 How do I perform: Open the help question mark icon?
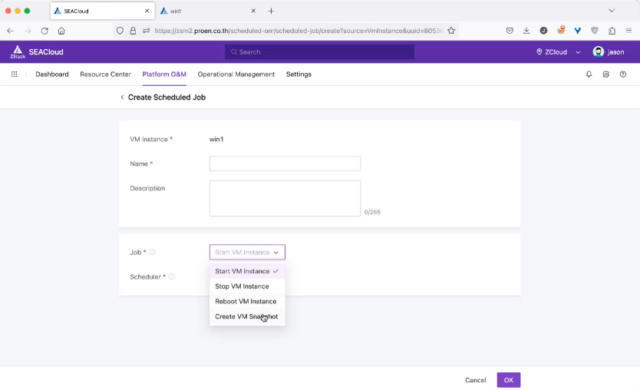(623, 74)
